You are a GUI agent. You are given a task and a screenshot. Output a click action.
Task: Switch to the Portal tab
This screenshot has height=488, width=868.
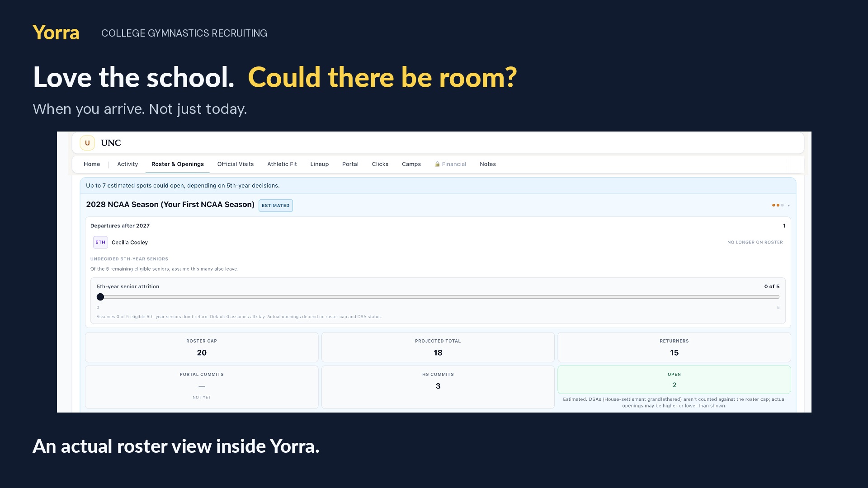click(x=350, y=164)
